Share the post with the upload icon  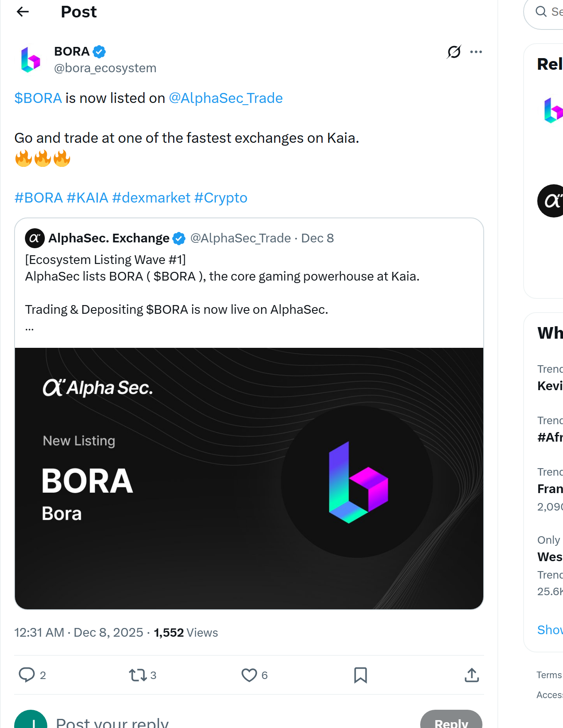pyautogui.click(x=471, y=675)
